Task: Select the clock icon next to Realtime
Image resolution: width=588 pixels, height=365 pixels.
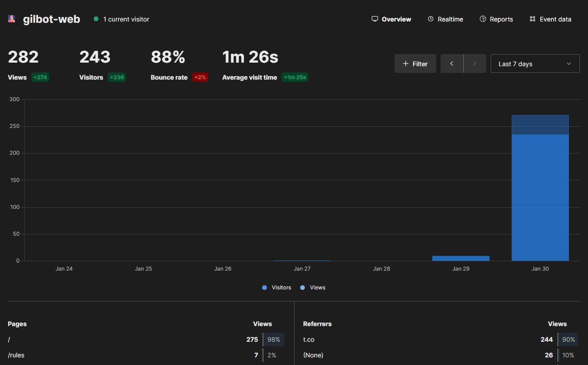Action: pos(430,19)
